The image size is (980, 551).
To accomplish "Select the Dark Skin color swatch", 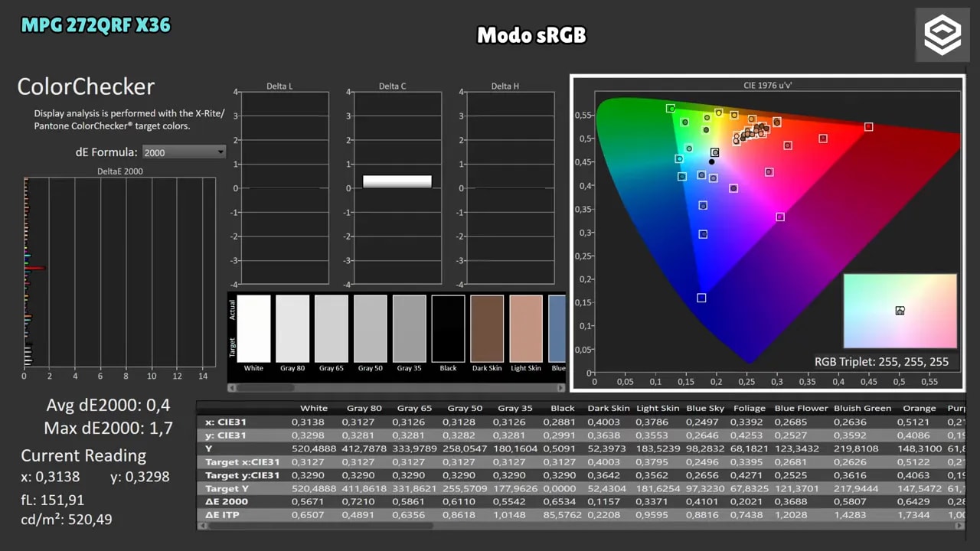I will [x=487, y=328].
